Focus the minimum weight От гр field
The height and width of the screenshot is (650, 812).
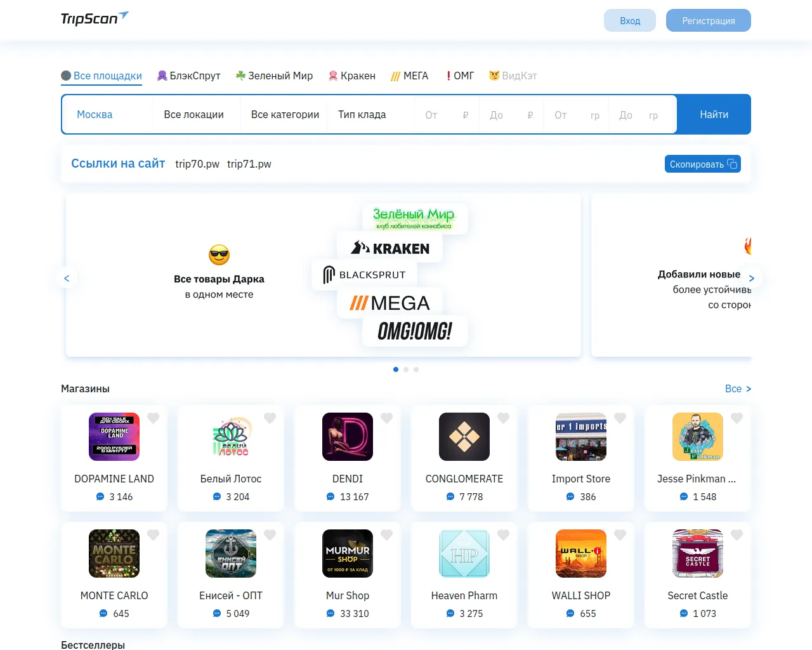577,115
